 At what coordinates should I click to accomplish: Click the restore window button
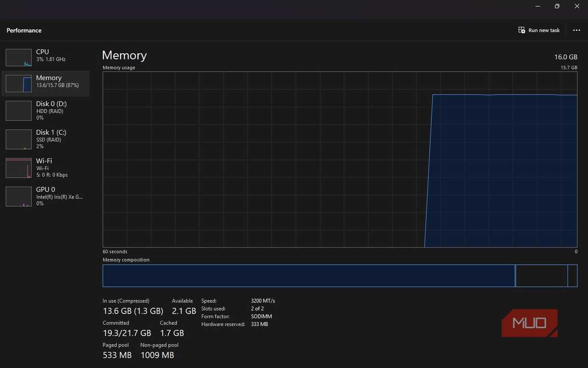click(x=557, y=6)
